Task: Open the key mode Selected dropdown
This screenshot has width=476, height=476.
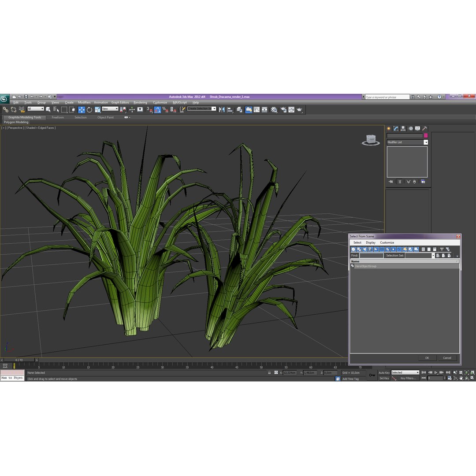Action: pyautogui.click(x=405, y=372)
